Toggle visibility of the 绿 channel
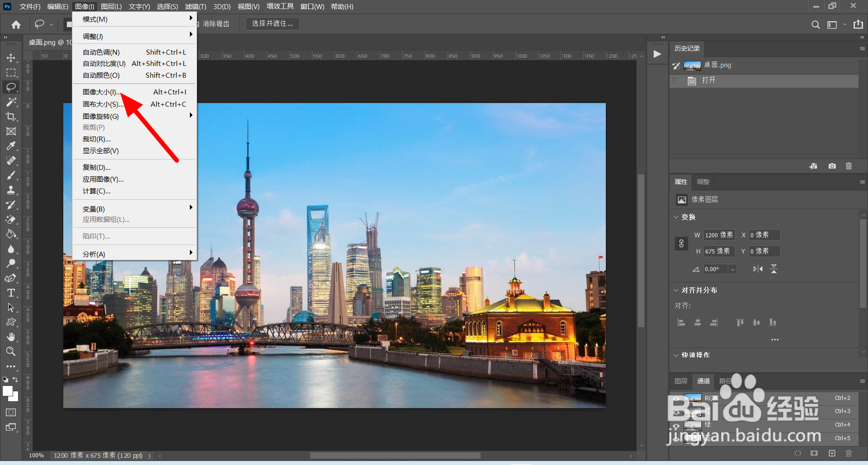The height and width of the screenshot is (465, 868). 676,425
